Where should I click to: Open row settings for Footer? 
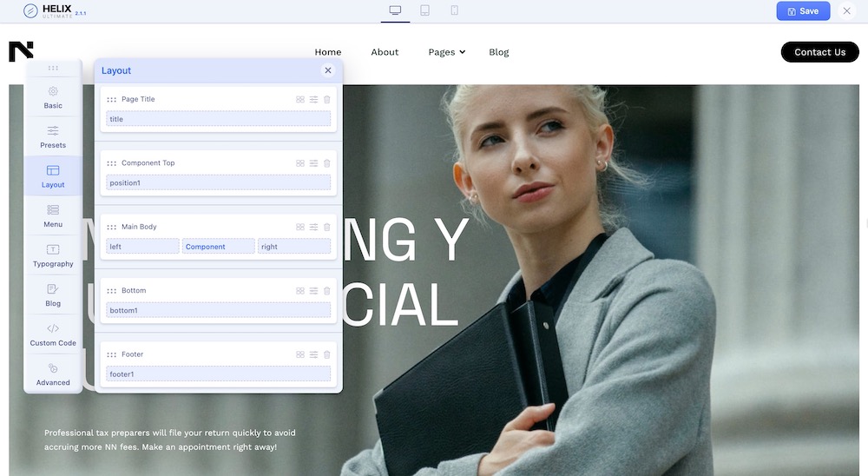coord(313,354)
